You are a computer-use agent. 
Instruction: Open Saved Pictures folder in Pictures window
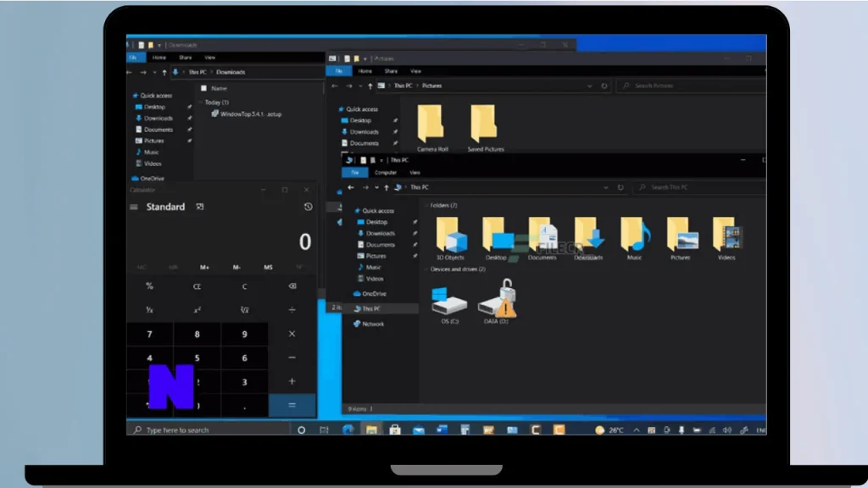tap(486, 129)
